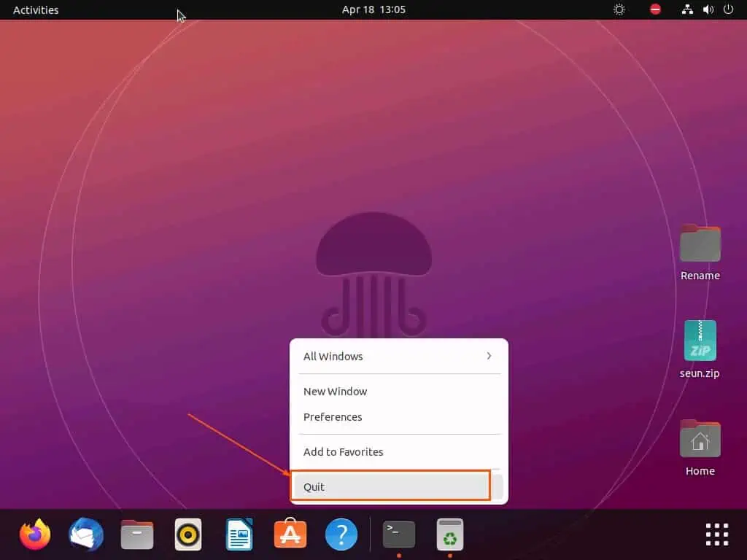The width and height of the screenshot is (747, 560).
Task: Choose New Window from context menu
Action: (399, 392)
